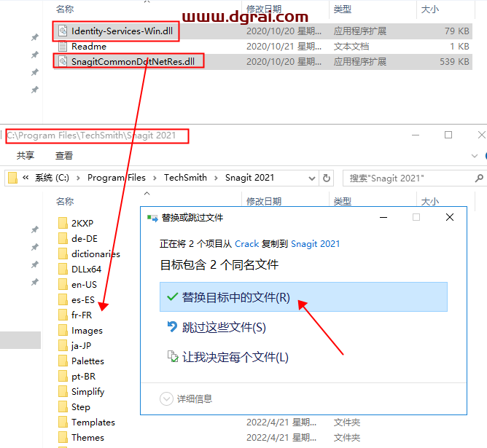Open the DLLx64 folder icon
Screen dimensions: 487x448
click(x=63, y=269)
